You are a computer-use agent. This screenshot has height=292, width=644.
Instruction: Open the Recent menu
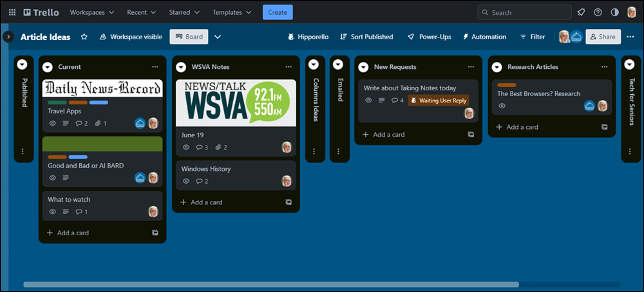141,12
